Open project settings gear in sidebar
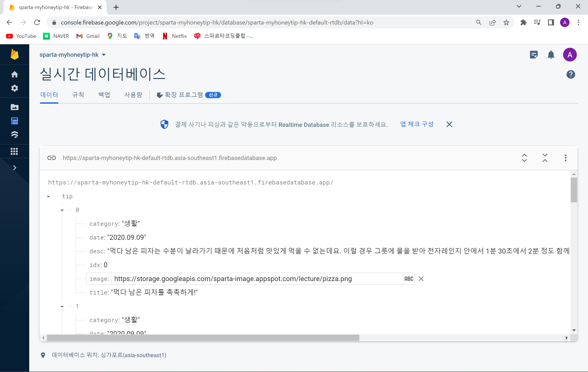The image size is (588, 372). tap(14, 88)
